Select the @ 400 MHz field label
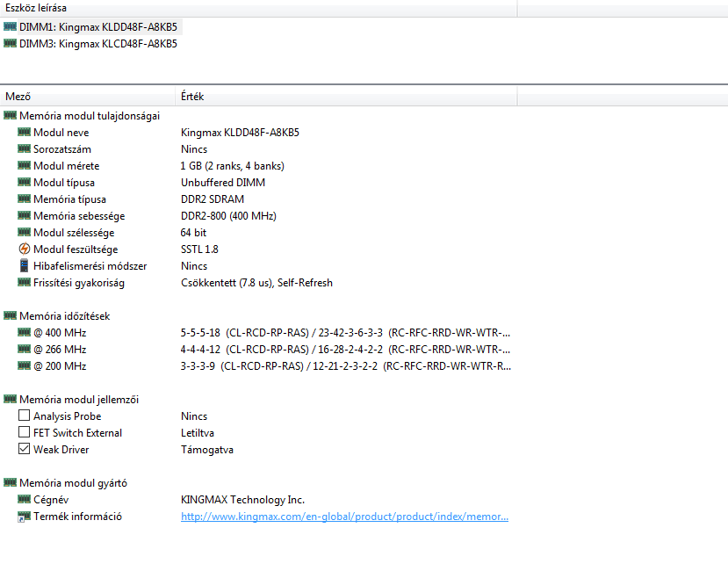The width and height of the screenshot is (728, 571). click(60, 333)
